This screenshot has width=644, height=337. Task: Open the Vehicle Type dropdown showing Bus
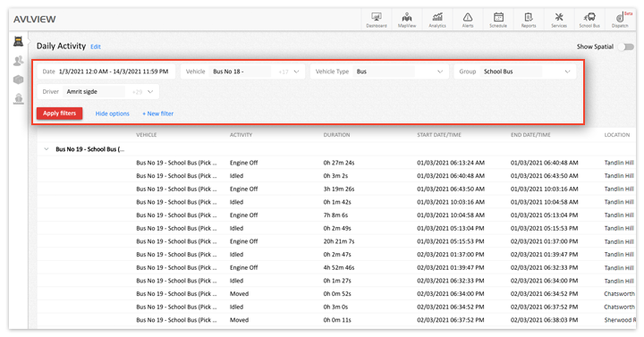pyautogui.click(x=379, y=72)
